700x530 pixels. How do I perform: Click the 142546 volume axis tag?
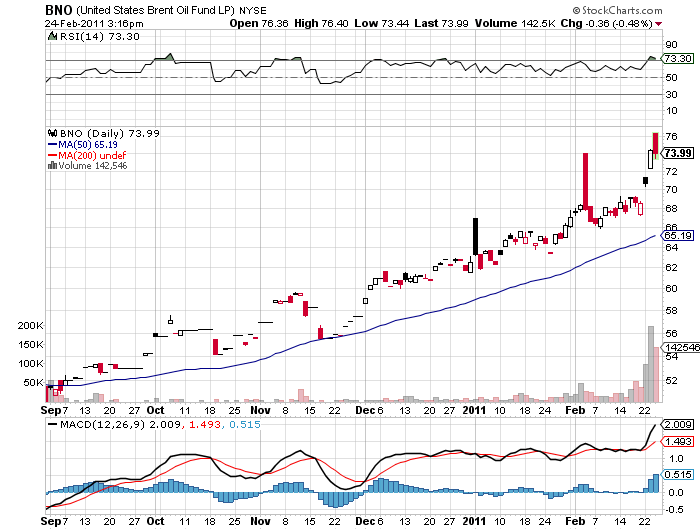(680, 347)
